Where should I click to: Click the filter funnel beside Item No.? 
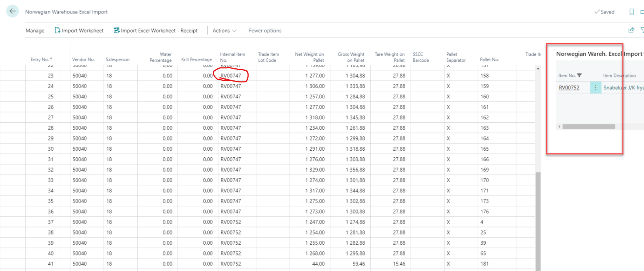pos(579,75)
